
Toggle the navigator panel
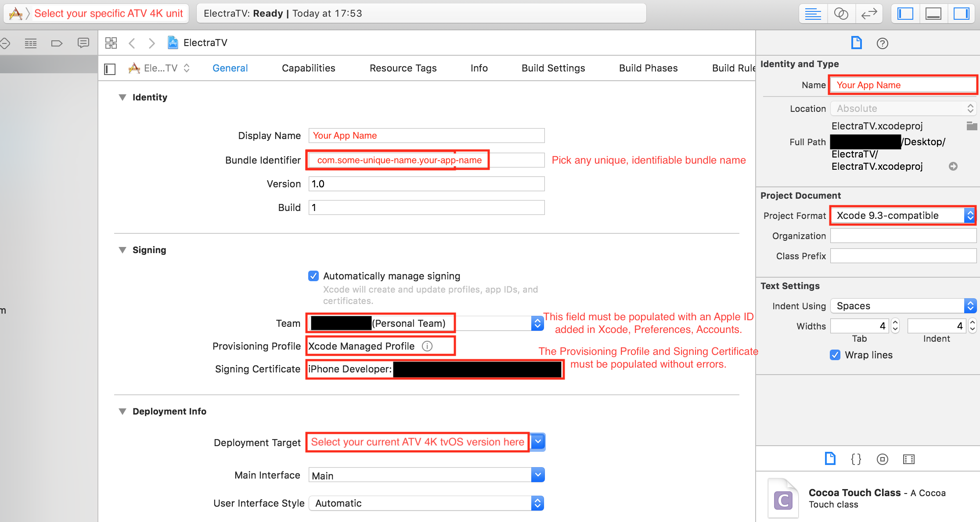point(905,14)
